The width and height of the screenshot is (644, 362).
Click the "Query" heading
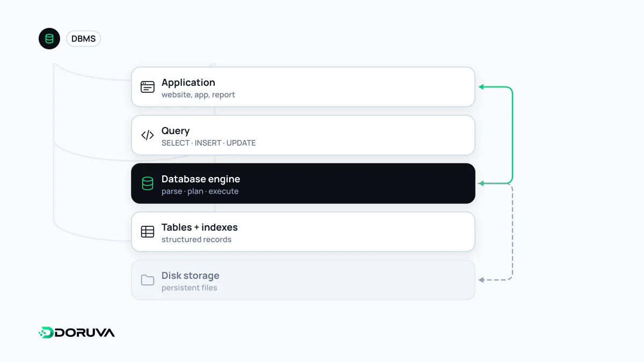pos(175,131)
